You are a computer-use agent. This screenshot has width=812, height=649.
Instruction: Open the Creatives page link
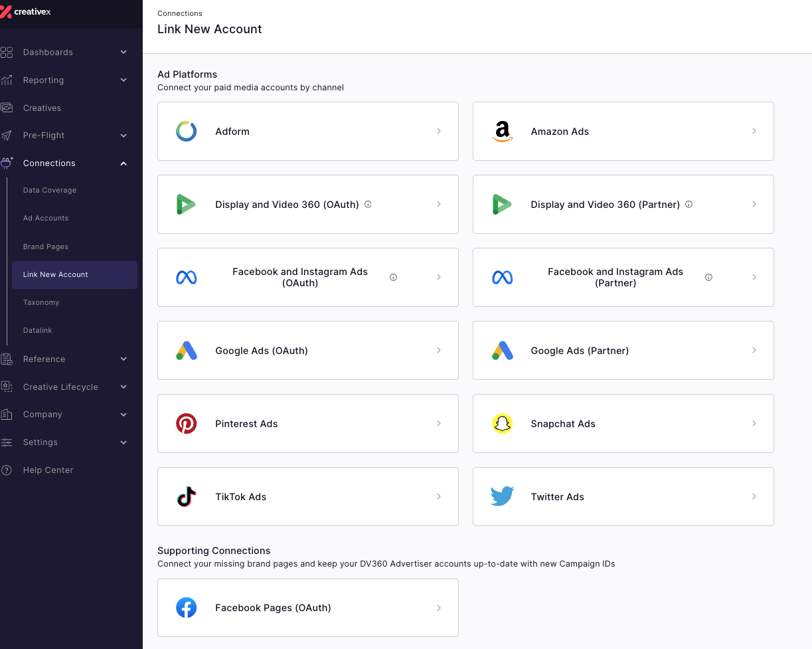point(42,108)
